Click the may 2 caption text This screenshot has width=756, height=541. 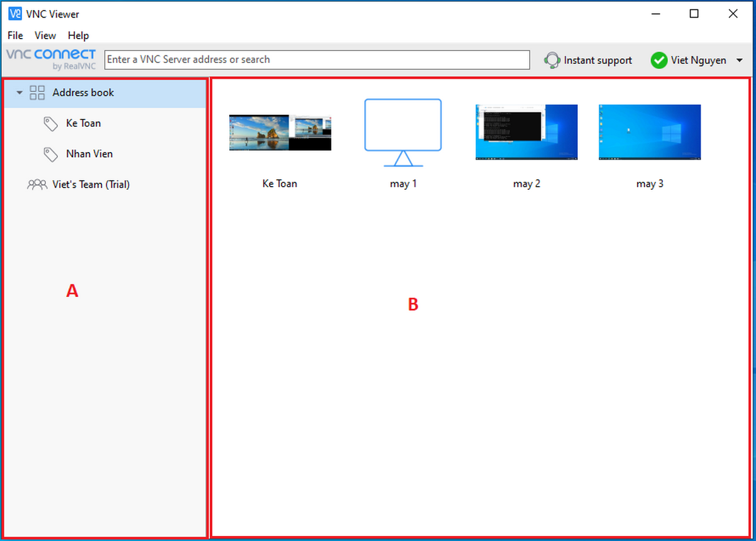click(x=527, y=184)
